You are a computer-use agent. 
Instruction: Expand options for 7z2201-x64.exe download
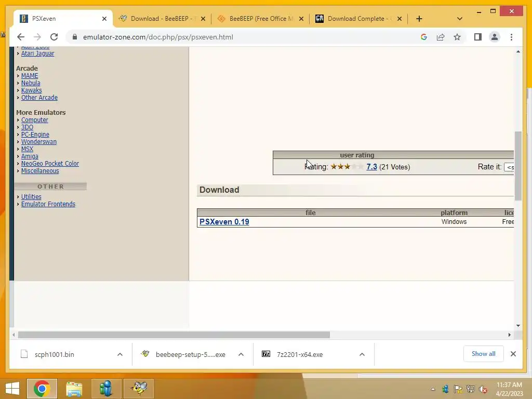click(362, 354)
